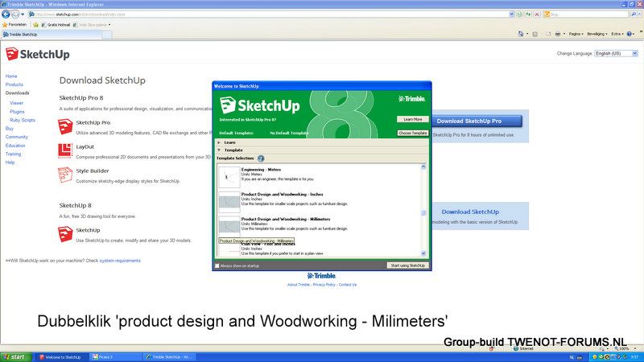Click the sketchup.com address bar field
644x362 pixels.
click(x=269, y=14)
